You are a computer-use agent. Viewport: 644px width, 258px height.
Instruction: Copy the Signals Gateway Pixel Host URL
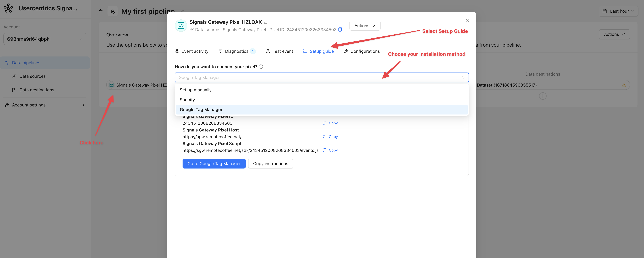[x=330, y=137]
